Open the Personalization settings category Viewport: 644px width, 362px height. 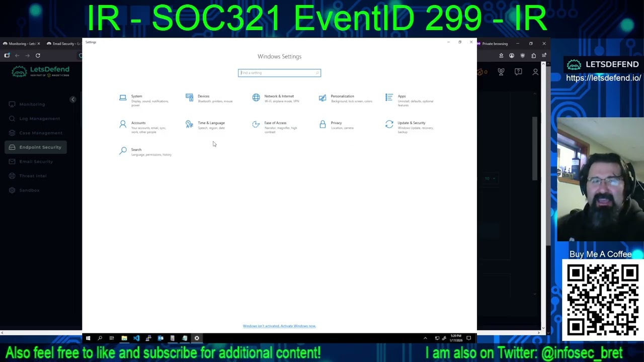(x=346, y=99)
